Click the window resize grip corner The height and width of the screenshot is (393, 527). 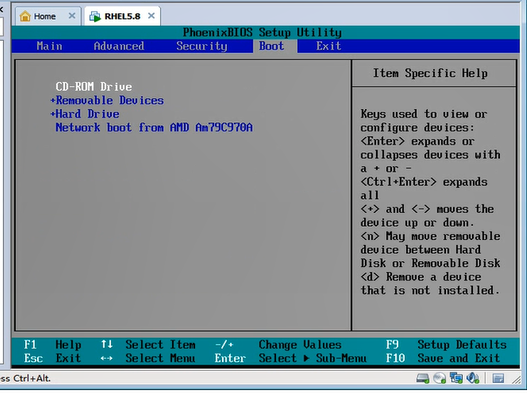(x=516, y=380)
